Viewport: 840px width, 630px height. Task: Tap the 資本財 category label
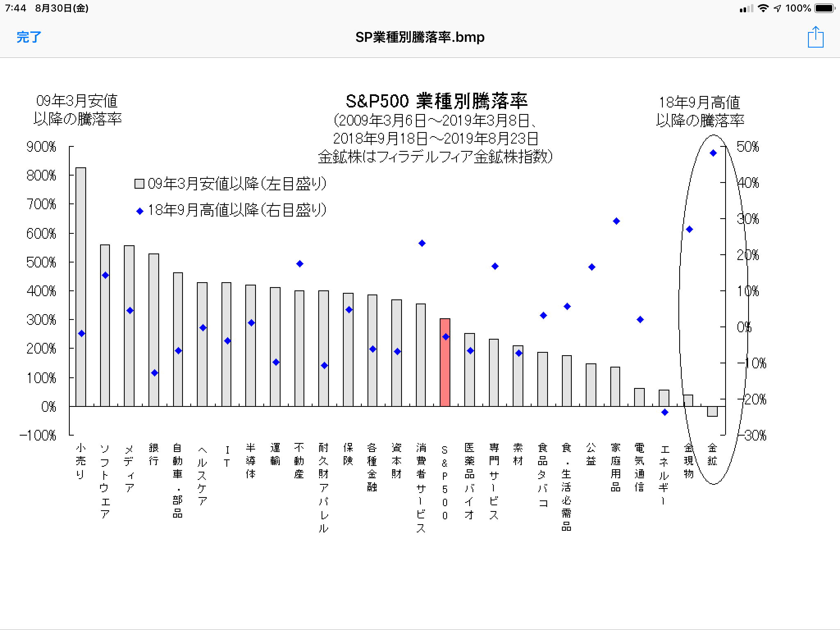(396, 461)
